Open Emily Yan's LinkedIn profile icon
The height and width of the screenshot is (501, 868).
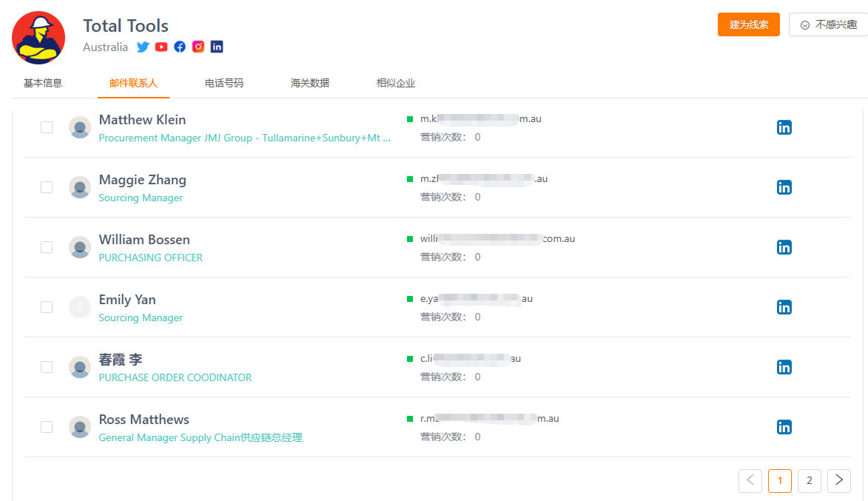coord(784,307)
